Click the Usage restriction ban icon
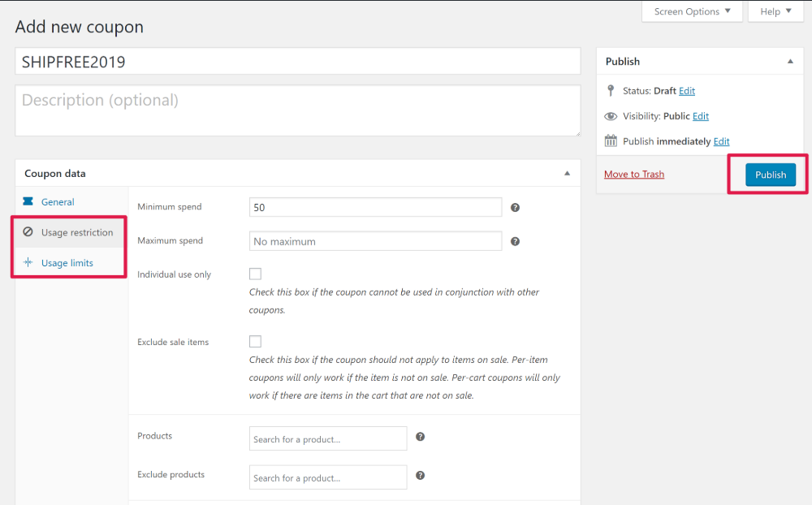812x505 pixels. click(28, 231)
